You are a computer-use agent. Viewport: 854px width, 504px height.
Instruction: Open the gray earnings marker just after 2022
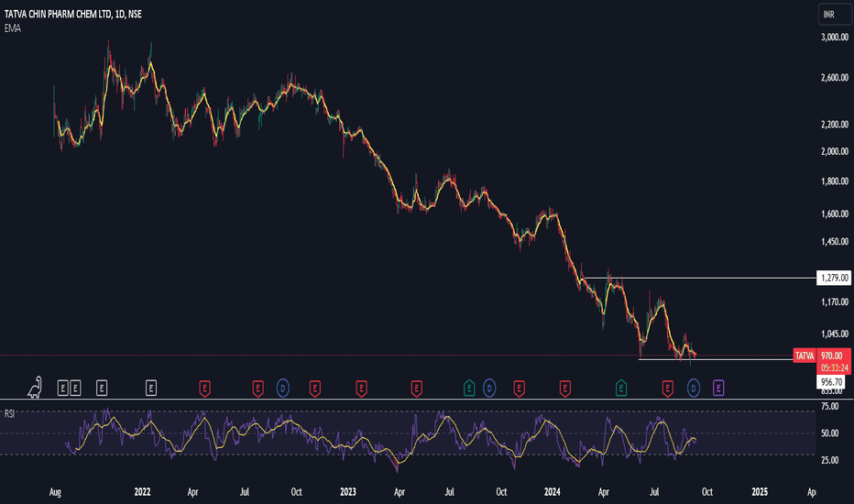click(151, 389)
